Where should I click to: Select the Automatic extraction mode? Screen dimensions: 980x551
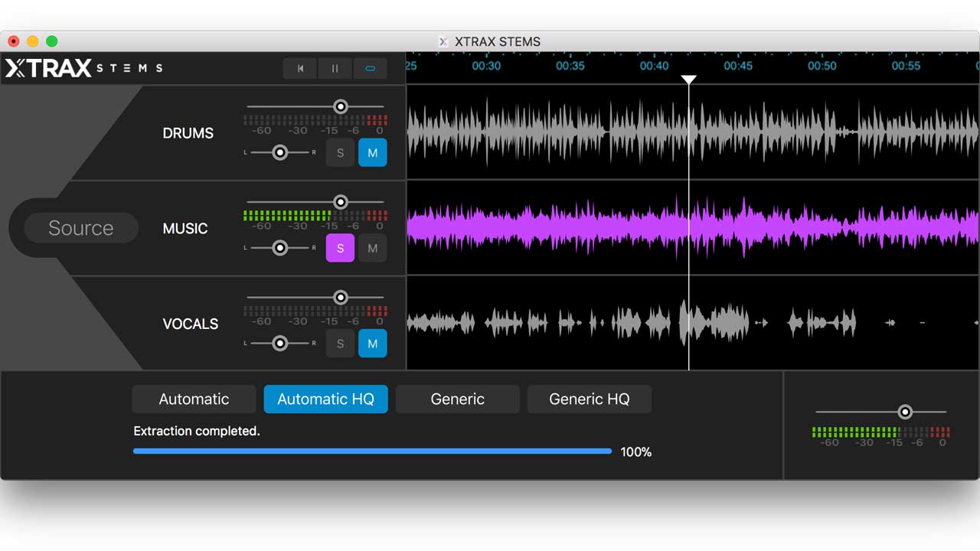[x=194, y=399]
